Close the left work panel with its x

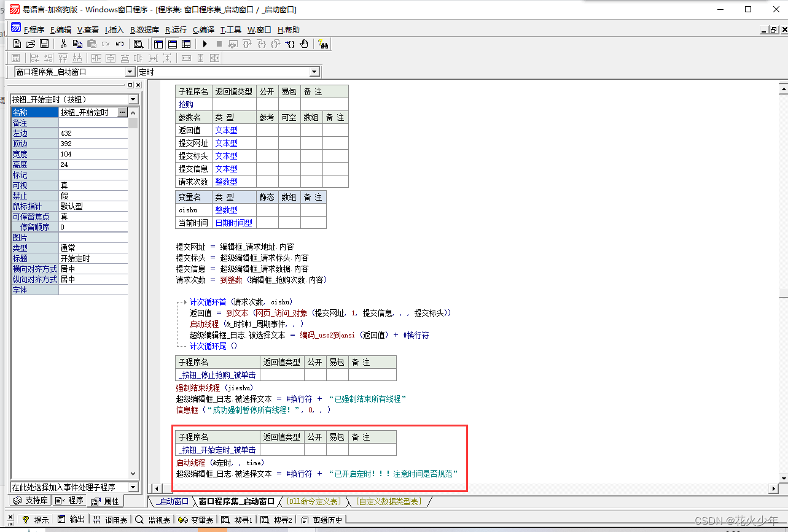coord(138,85)
